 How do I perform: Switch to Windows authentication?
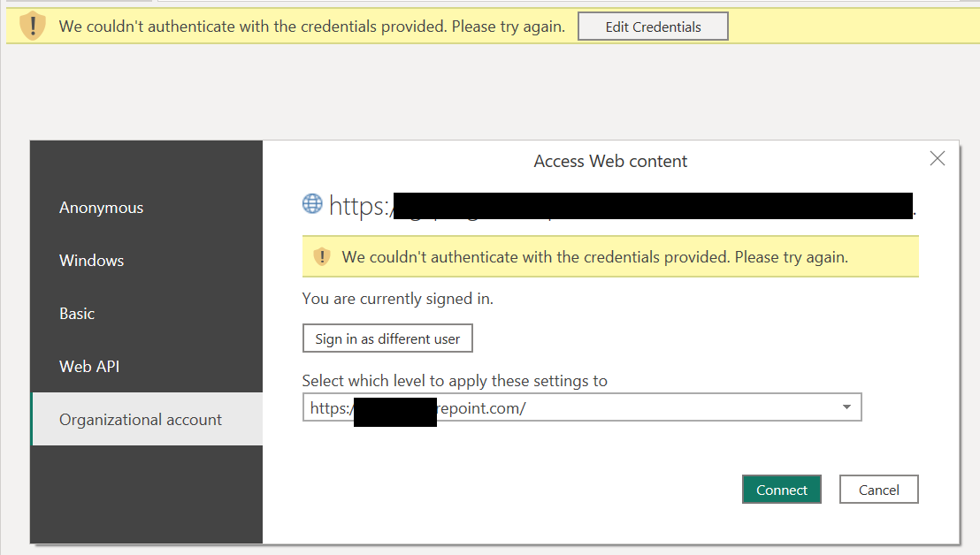147,261
